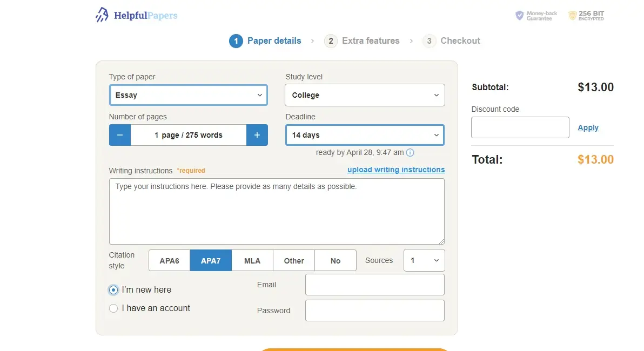Open the Type of paper dropdown
Image resolution: width=644 pixels, height=351 pixels.
[189, 95]
